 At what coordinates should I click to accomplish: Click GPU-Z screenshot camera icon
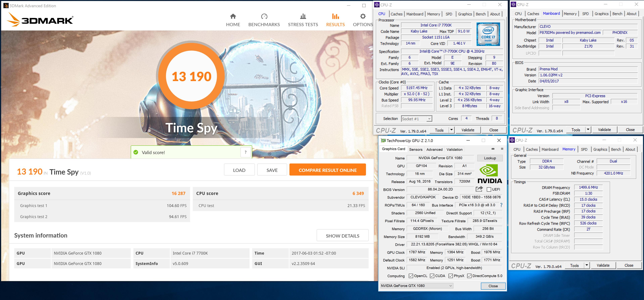(493, 149)
